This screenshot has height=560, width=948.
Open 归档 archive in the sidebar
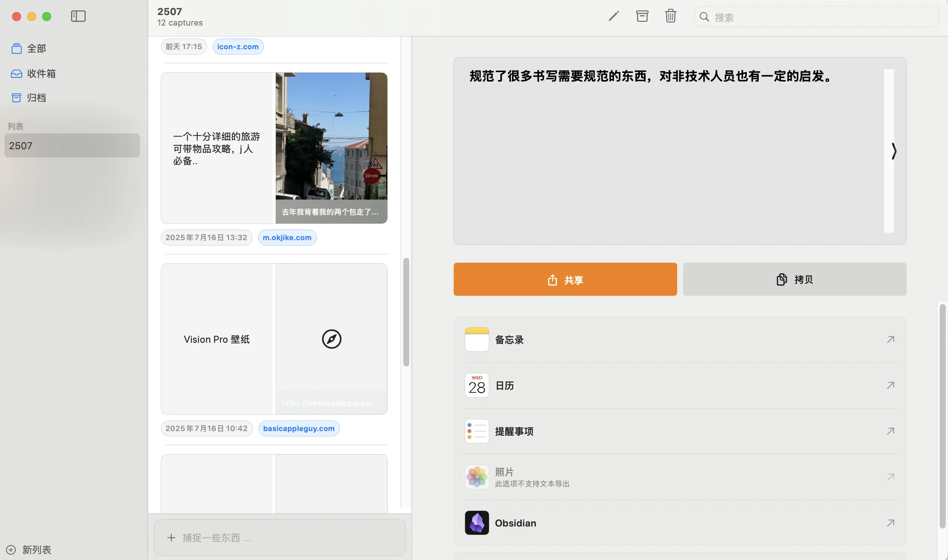point(36,98)
